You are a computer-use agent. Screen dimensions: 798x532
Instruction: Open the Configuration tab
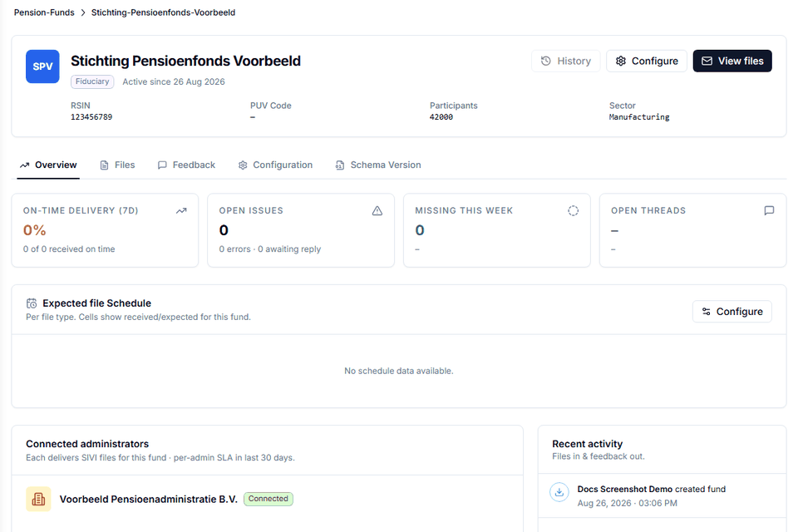coord(275,165)
